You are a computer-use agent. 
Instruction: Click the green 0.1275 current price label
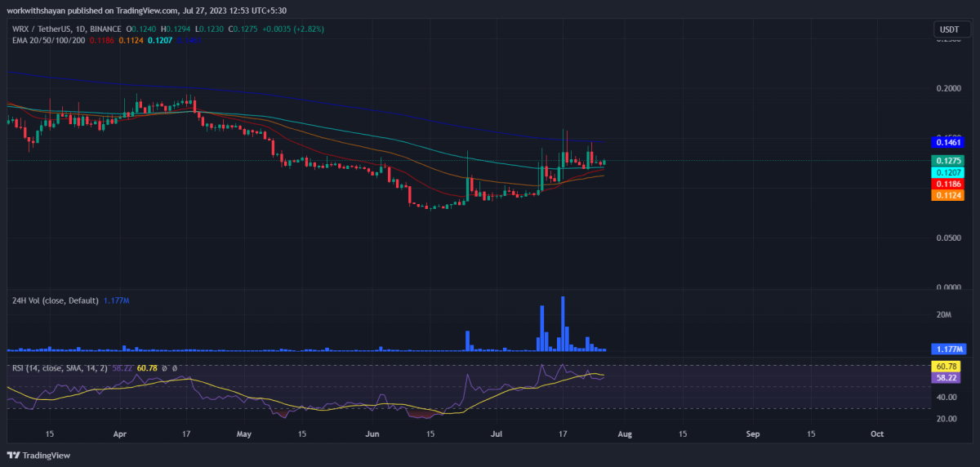948,161
